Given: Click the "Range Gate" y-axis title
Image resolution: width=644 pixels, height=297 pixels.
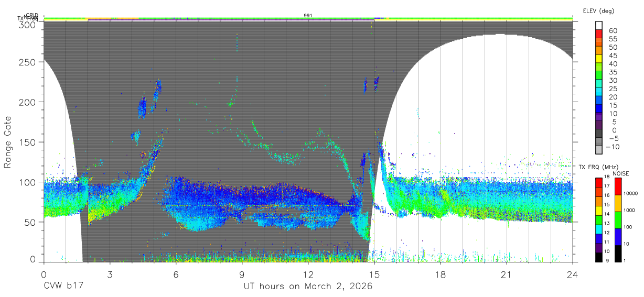Looking at the screenshot, I should click(x=8, y=142).
